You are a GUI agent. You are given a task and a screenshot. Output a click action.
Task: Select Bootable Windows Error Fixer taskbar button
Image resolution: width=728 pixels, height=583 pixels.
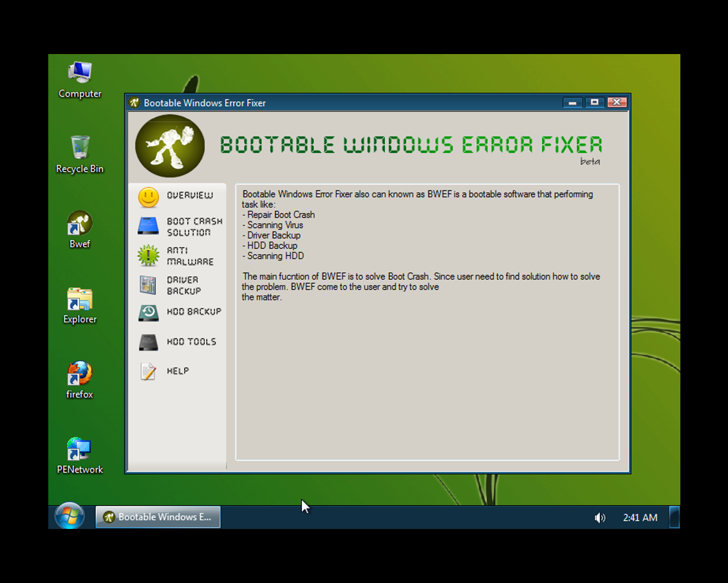click(158, 517)
